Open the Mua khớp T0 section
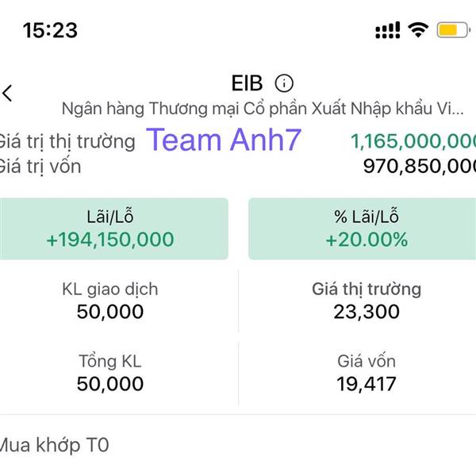Screen dimensions: 476x476 54,445
